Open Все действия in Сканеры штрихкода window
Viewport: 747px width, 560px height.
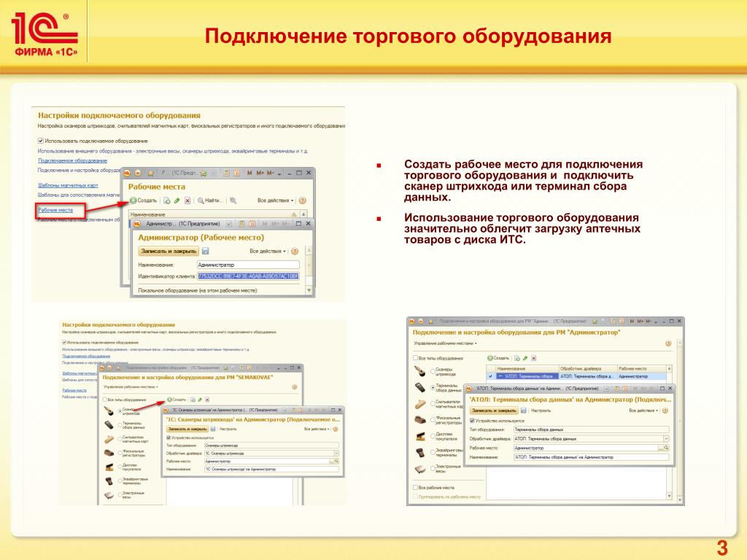tap(317, 429)
